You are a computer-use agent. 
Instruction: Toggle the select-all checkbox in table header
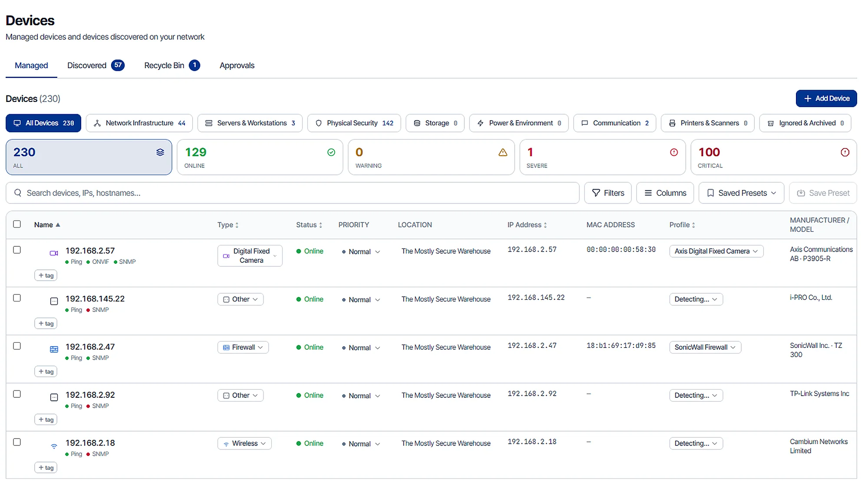(17, 224)
